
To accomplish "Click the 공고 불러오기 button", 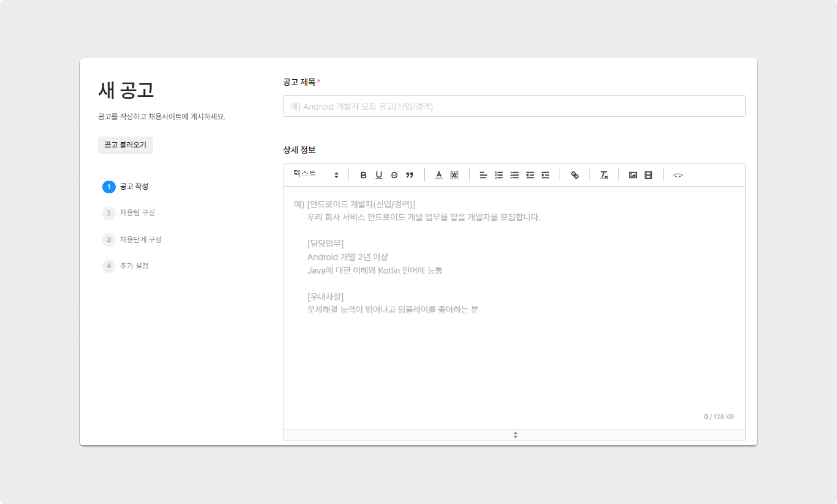I will click(x=125, y=145).
